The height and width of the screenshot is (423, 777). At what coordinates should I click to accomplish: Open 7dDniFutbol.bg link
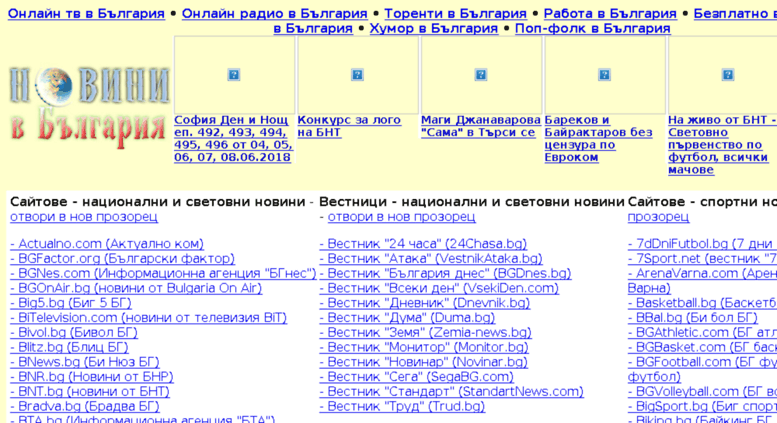click(702, 244)
